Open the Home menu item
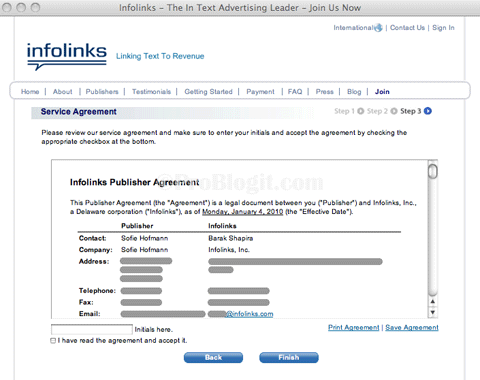The height and width of the screenshot is (380, 480). [x=30, y=92]
